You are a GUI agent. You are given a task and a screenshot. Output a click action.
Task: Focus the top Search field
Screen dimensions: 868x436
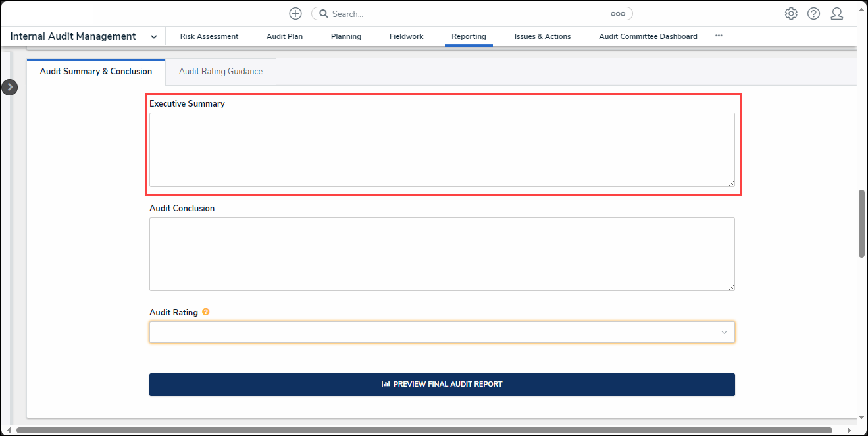(x=472, y=14)
